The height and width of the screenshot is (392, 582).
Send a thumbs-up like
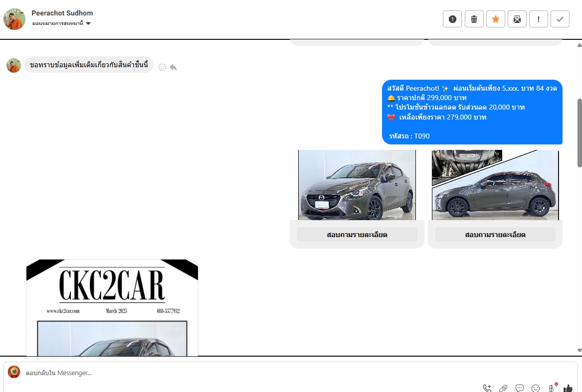point(568,388)
